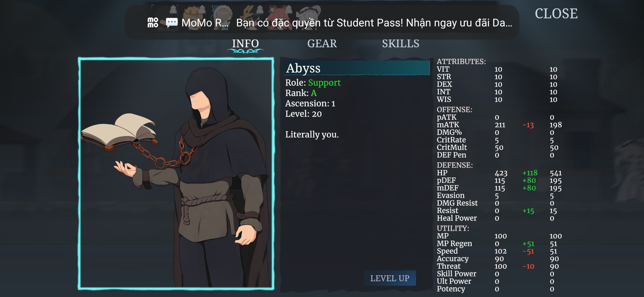Tap the MoMo logo in the notification
This screenshot has height=297, width=644.
pyautogui.click(x=153, y=23)
